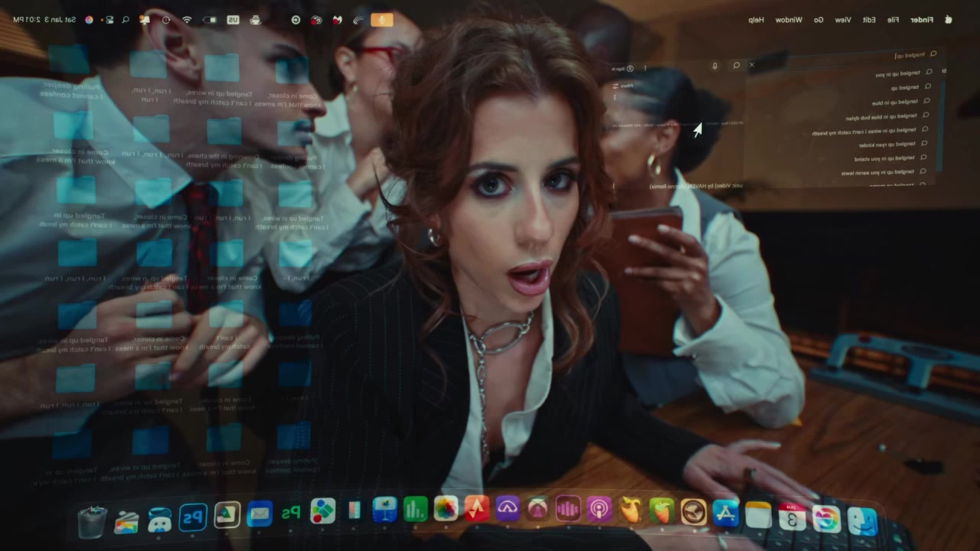This screenshot has height=551, width=980.
Task: Open the US input source menu
Action: pos(233,20)
